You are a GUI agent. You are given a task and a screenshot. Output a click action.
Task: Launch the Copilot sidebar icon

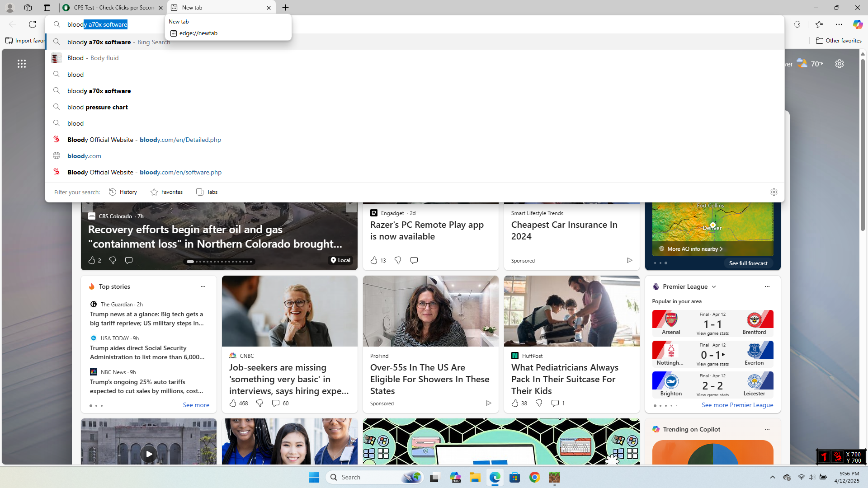point(858,24)
